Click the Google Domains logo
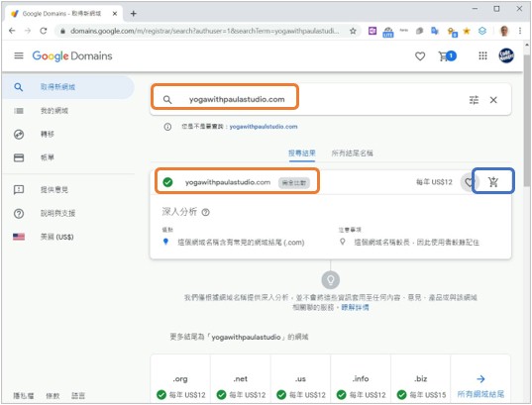Viewport: 532px width, 405px height. [72, 56]
